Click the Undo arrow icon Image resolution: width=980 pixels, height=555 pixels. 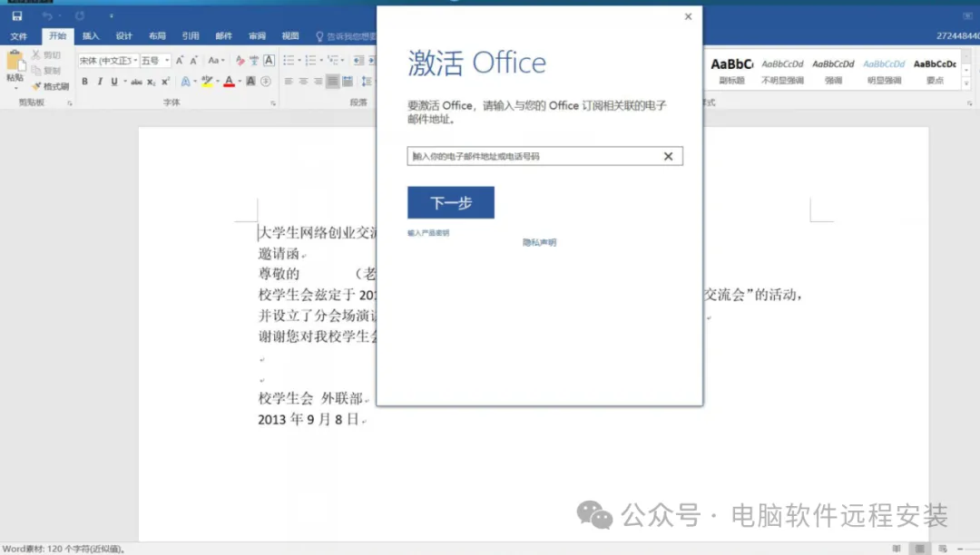click(x=47, y=16)
